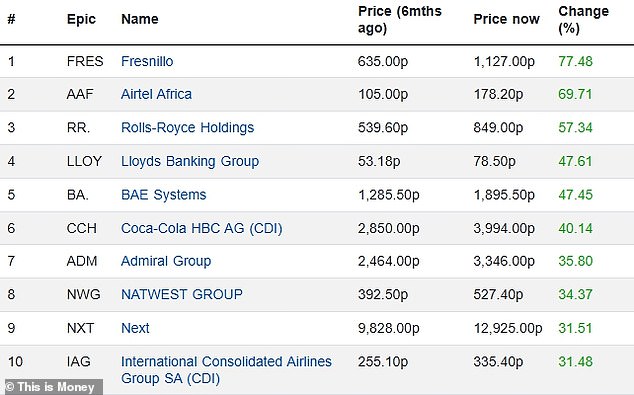This screenshot has width=634, height=395.
Task: Click the Change (%) column header
Action: click(583, 19)
